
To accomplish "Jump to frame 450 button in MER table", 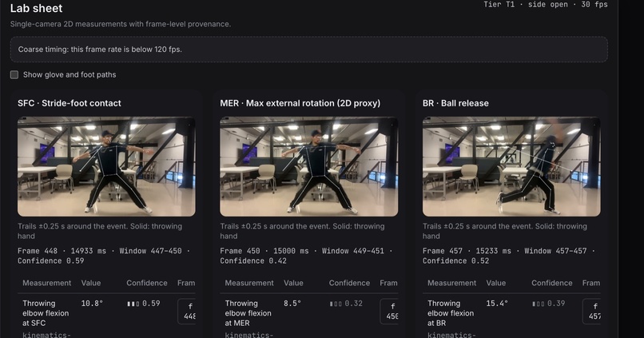I will pyautogui.click(x=389, y=311).
